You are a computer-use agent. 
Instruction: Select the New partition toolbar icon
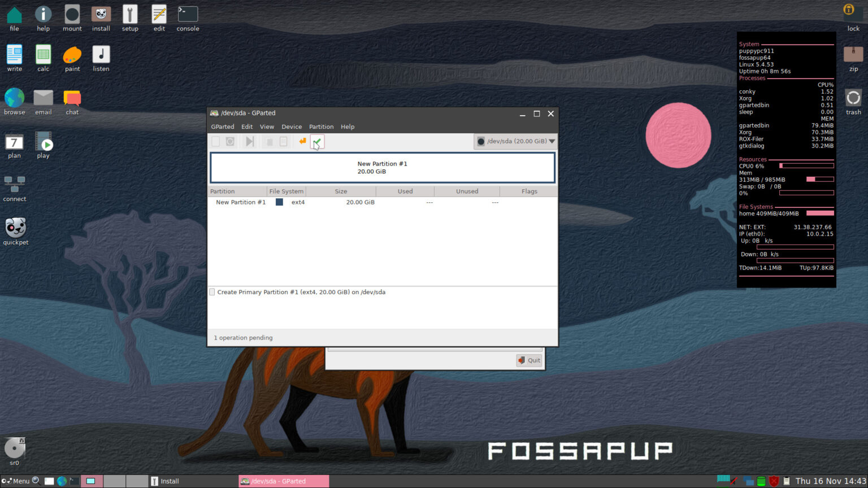click(215, 141)
